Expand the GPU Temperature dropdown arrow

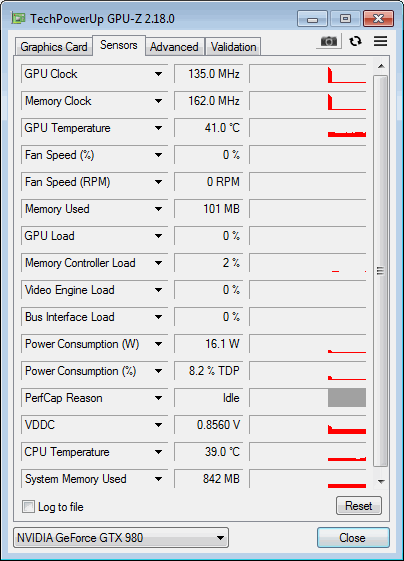(158, 128)
